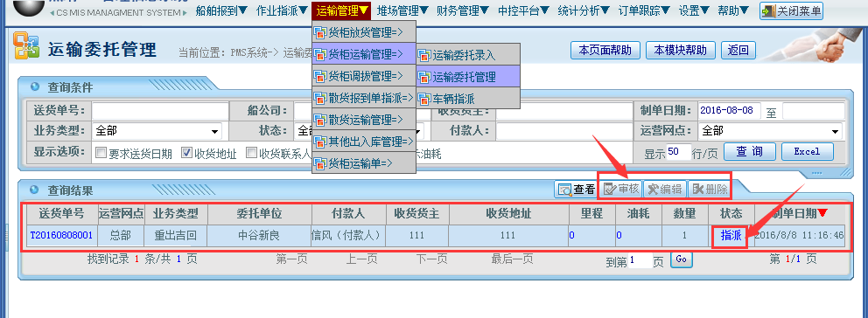Open the 运营网点 dropdown

pyautogui.click(x=771, y=132)
